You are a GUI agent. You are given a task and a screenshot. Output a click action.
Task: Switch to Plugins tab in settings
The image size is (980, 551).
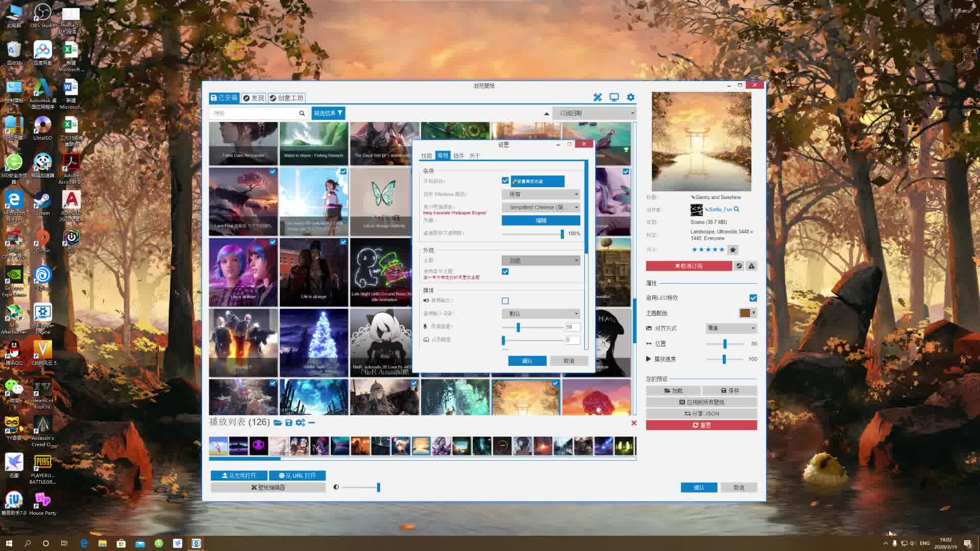point(459,156)
